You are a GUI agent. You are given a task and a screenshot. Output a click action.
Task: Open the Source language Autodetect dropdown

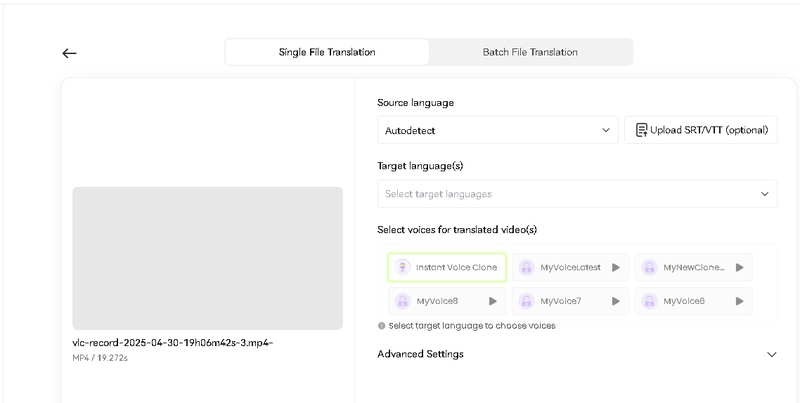click(x=497, y=130)
